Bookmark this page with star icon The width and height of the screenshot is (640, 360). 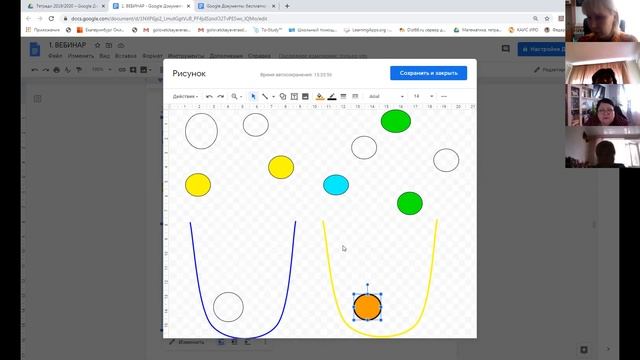pos(547,18)
